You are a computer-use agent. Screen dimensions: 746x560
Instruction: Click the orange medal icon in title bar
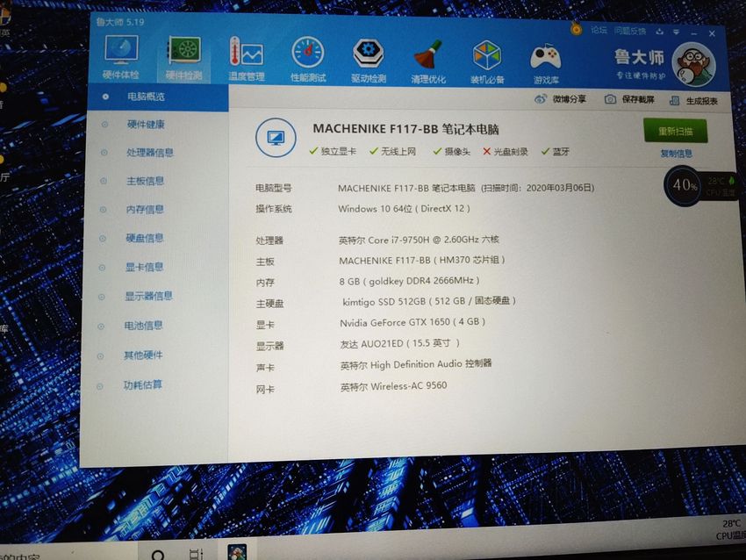coord(576,29)
